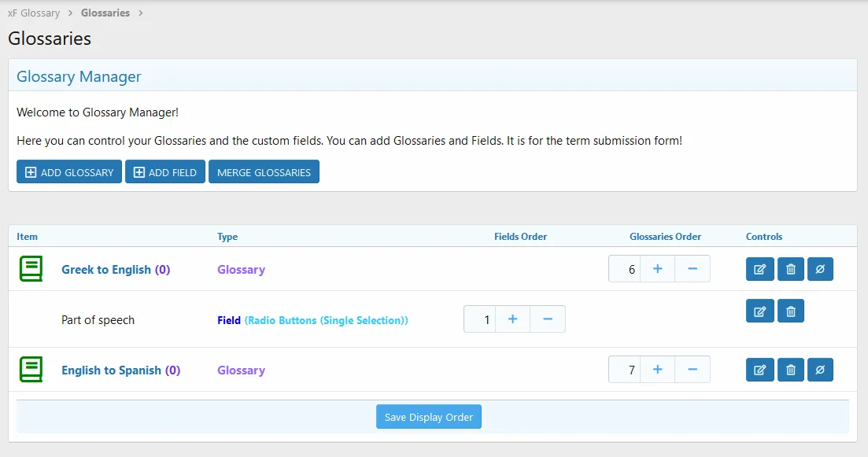The width and height of the screenshot is (868, 457).
Task: Open the Merge Glossaries option
Action: click(264, 172)
